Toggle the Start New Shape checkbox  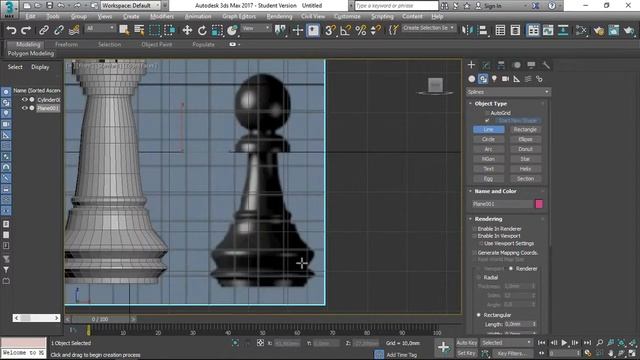[487, 120]
